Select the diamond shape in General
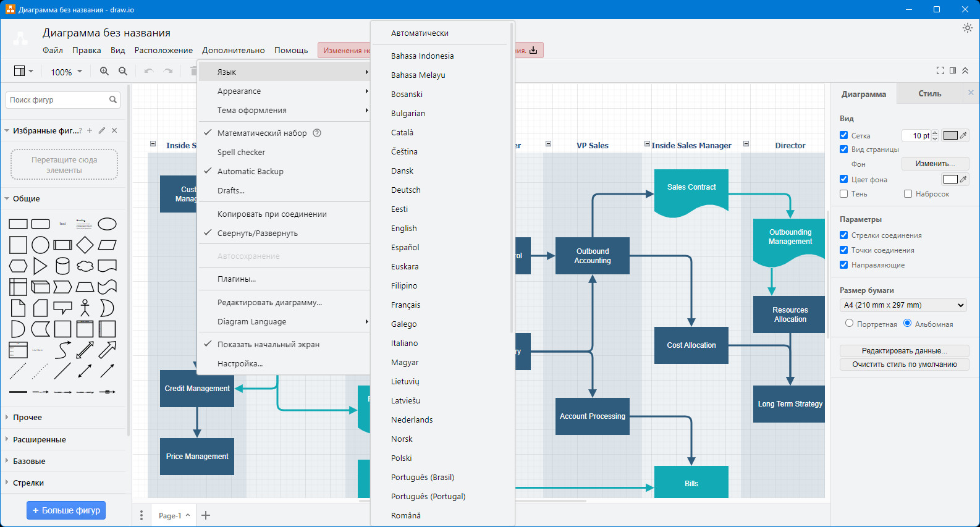 (x=85, y=245)
